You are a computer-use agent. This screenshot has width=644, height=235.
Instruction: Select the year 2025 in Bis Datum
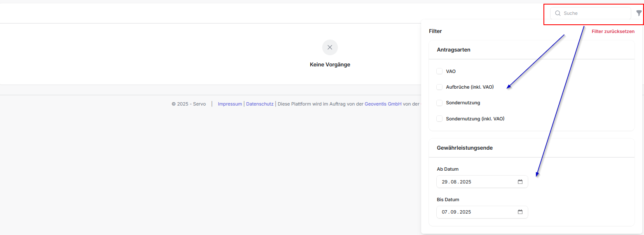[466, 212]
